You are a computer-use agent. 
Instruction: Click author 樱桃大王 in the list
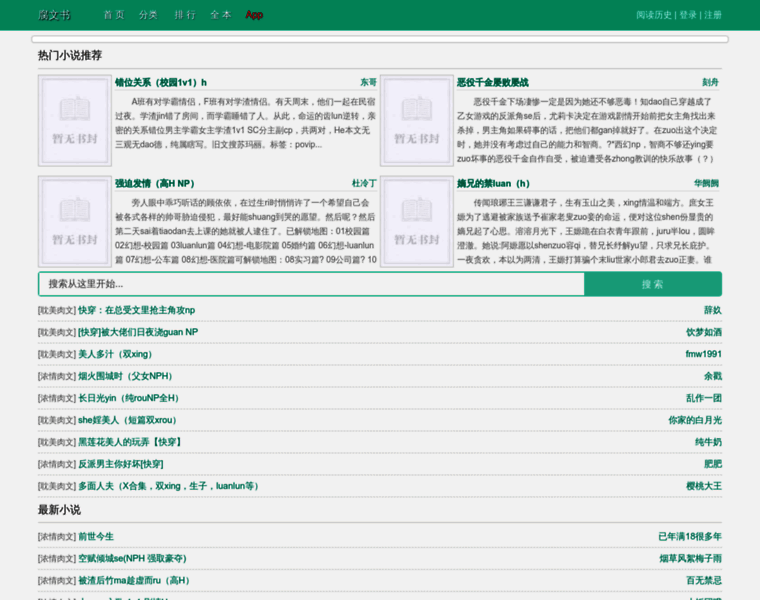coord(703,486)
